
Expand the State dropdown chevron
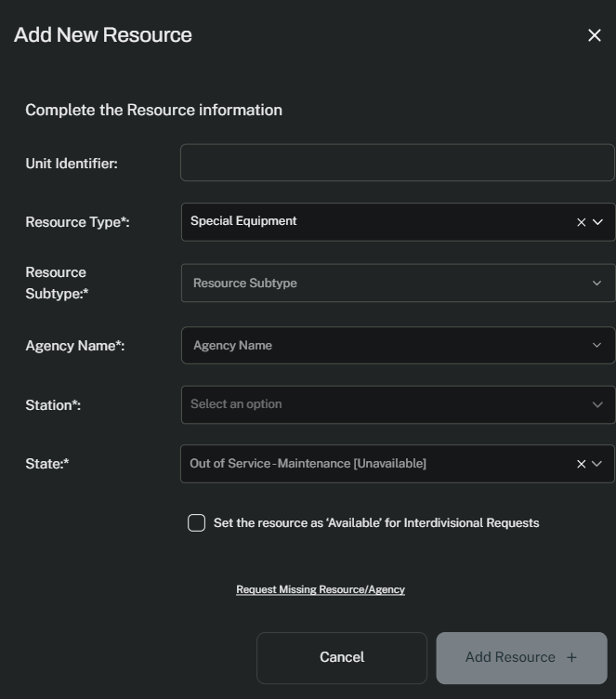click(x=596, y=464)
